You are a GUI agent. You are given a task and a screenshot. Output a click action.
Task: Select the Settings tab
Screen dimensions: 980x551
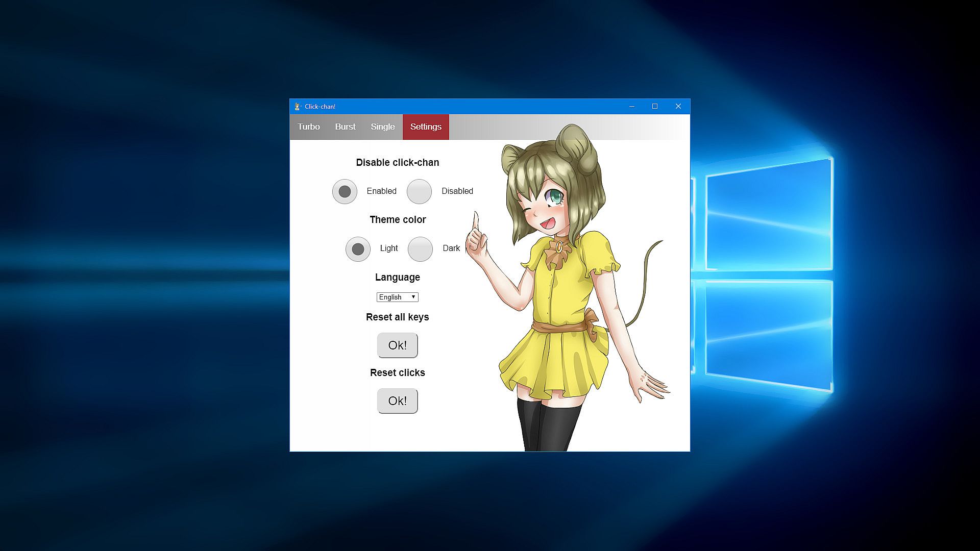(426, 127)
